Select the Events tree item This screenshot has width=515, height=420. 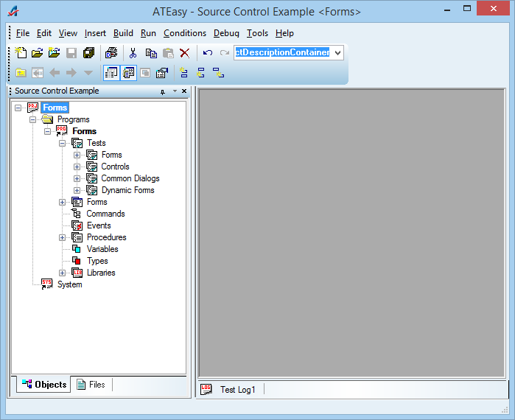point(99,225)
